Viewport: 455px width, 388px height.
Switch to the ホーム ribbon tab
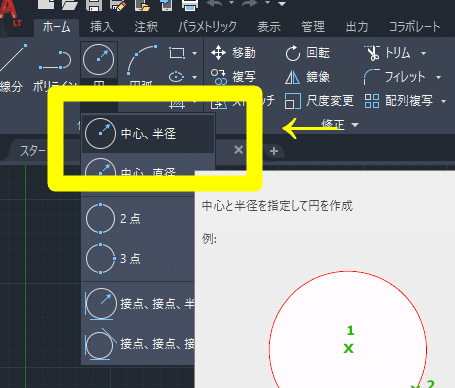(57, 27)
